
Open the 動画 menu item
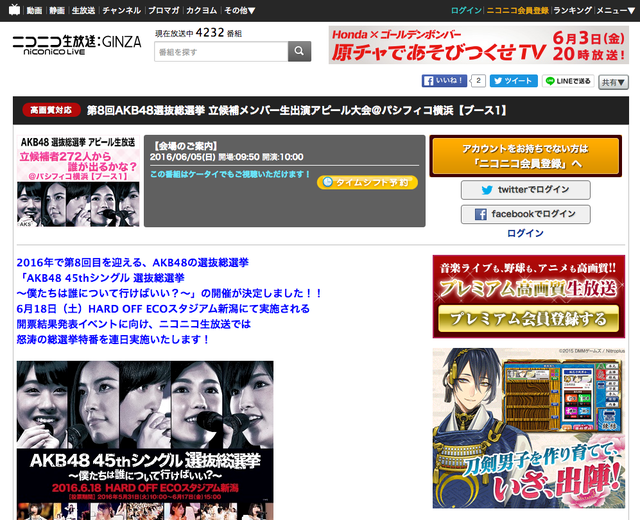[x=34, y=11]
